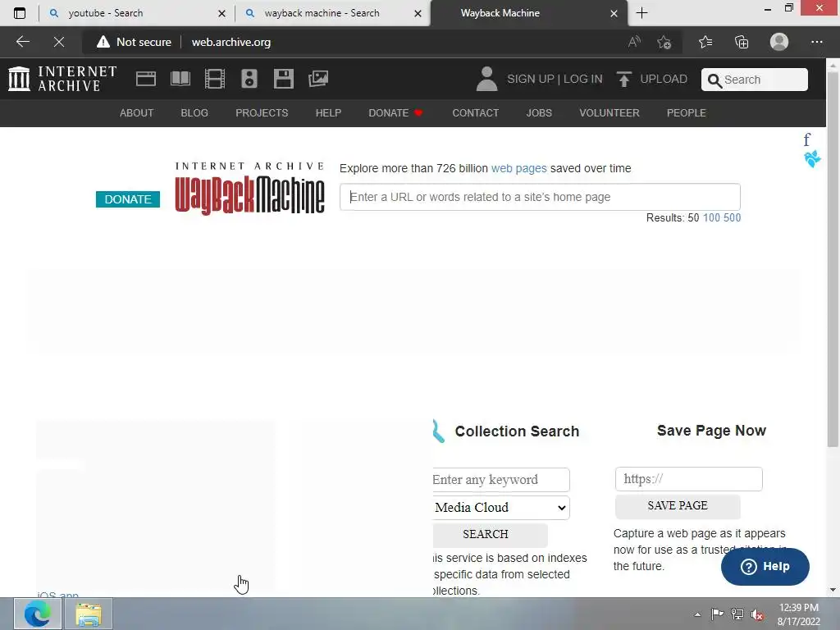Focus the Internet Archive Search box

755,80
